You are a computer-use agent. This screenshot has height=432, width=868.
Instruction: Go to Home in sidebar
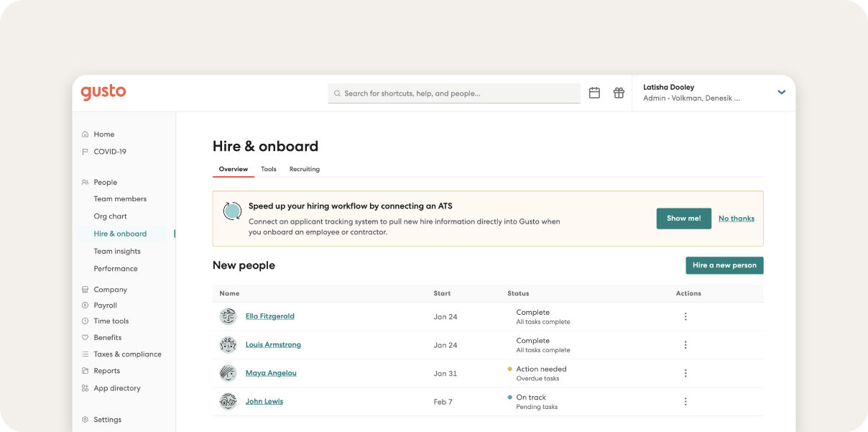[x=104, y=134]
